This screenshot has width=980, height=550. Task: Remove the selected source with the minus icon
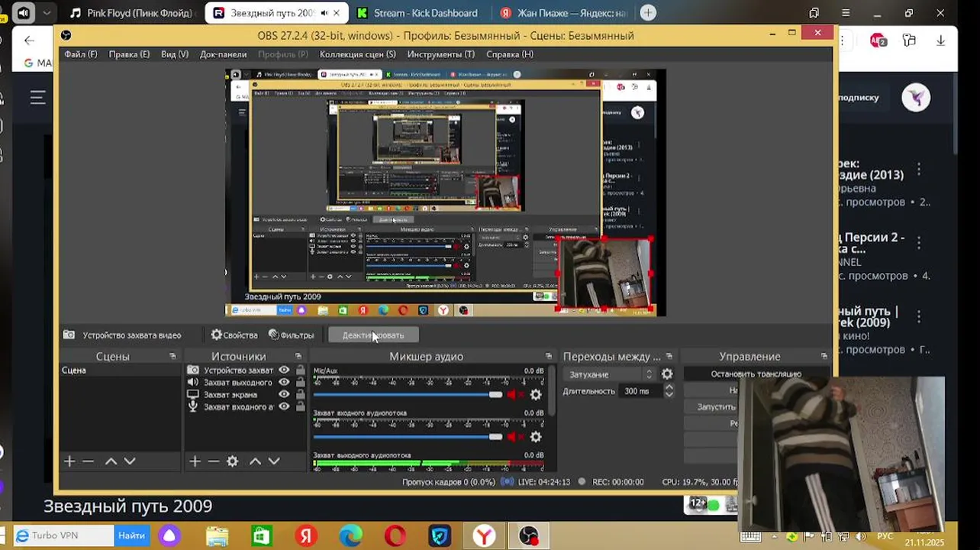click(x=213, y=461)
